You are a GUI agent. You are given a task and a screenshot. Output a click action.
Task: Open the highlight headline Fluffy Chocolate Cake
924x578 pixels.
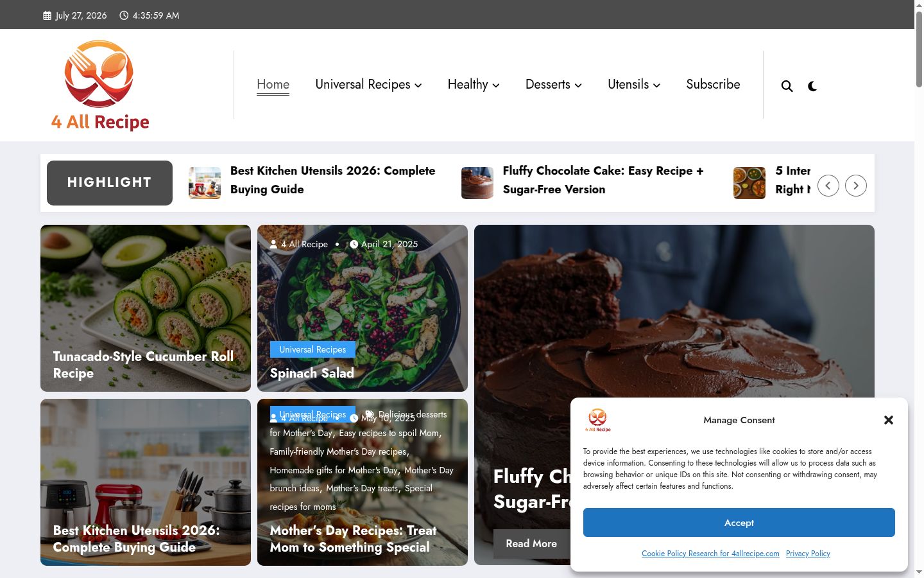(x=603, y=180)
